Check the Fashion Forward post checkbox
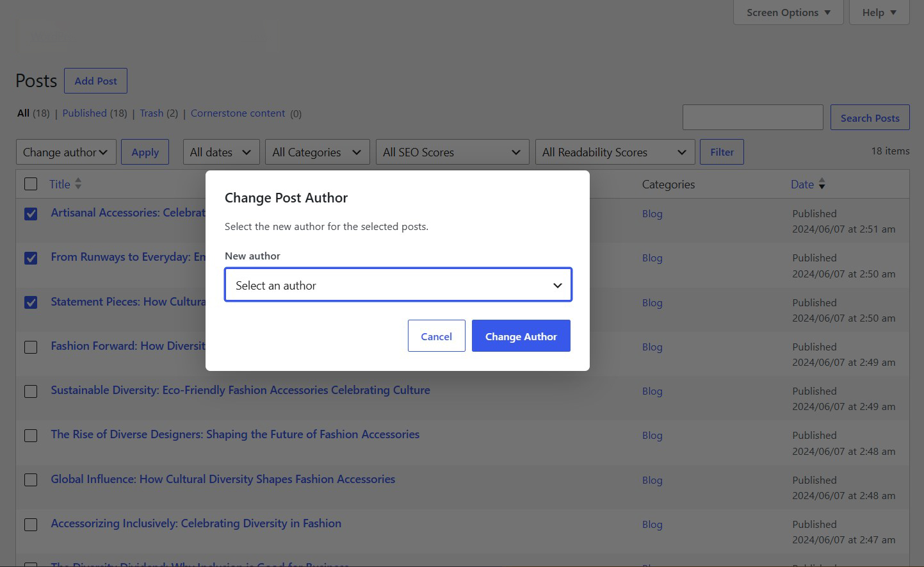This screenshot has width=924, height=567. [31, 347]
